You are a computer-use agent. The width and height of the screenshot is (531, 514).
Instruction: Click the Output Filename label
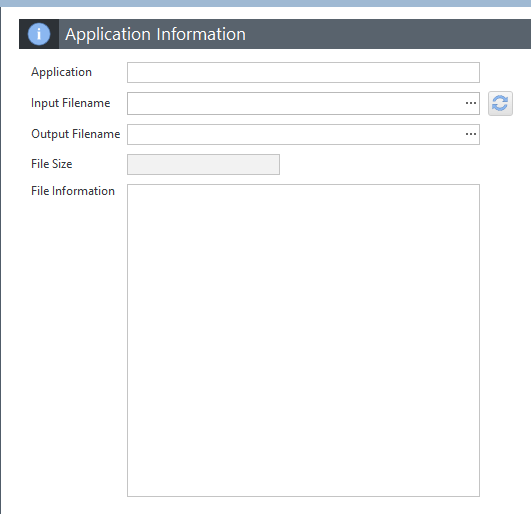point(76,134)
